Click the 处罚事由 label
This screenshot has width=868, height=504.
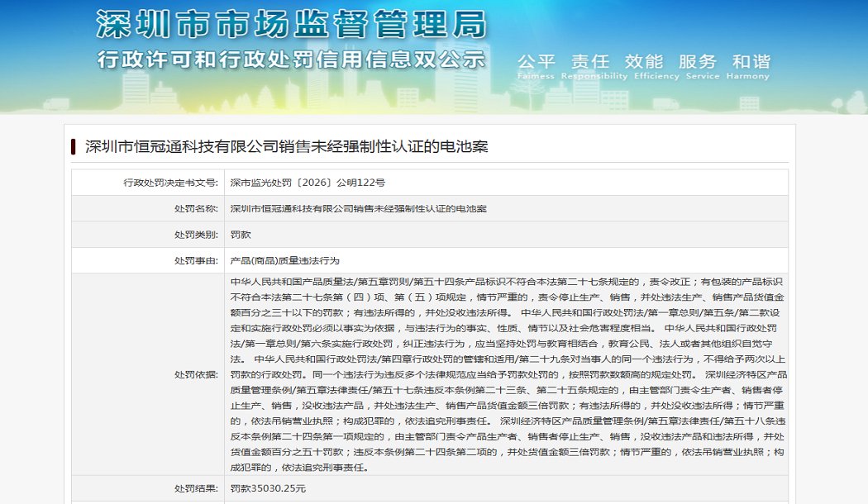[x=196, y=260]
